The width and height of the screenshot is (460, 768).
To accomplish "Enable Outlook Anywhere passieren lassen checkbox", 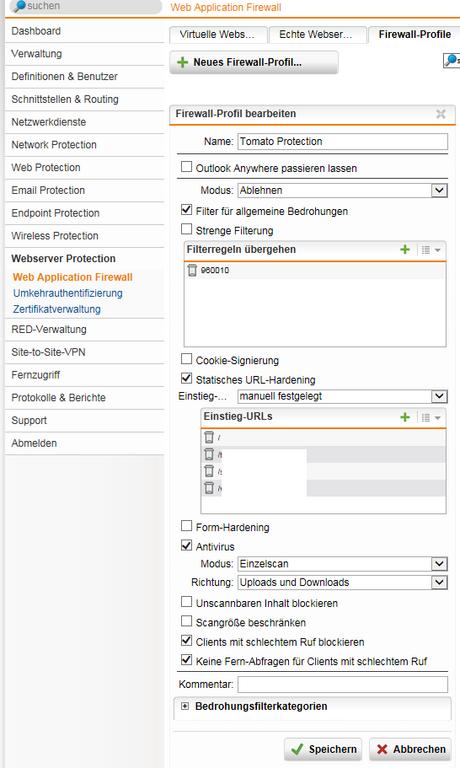I will coord(186,167).
